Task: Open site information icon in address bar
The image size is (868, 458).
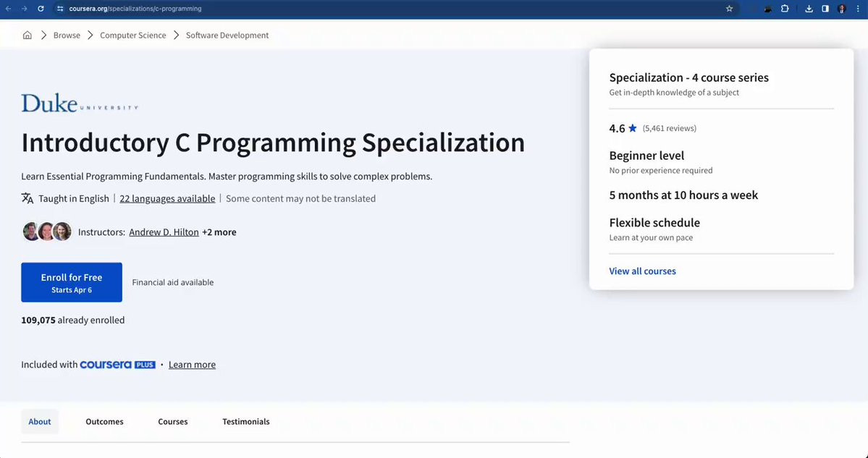Action: coord(60,9)
